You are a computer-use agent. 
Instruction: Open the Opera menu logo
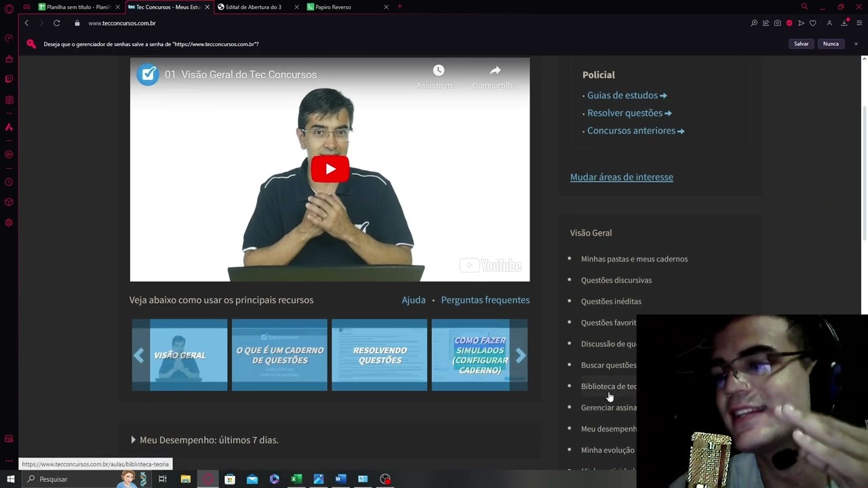(9, 9)
